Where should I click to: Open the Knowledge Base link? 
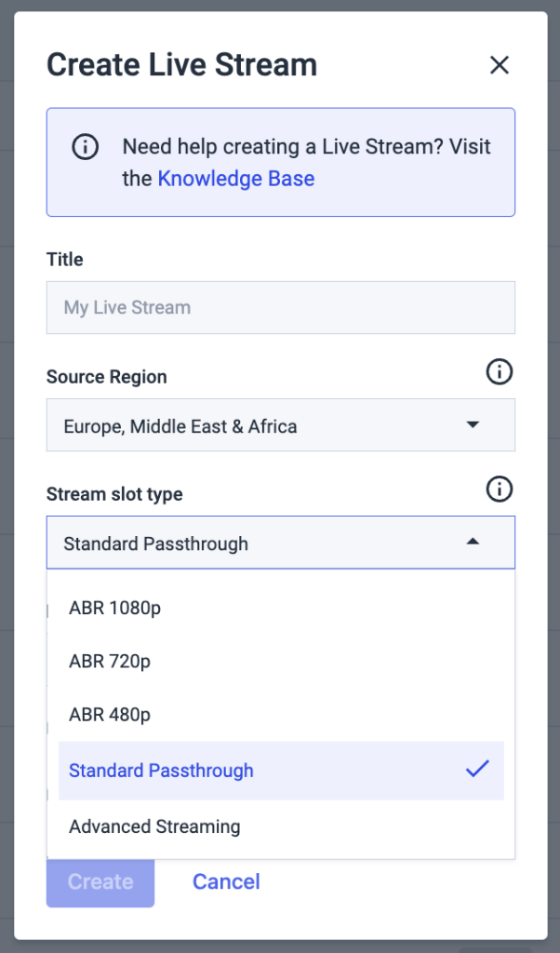tap(235, 179)
